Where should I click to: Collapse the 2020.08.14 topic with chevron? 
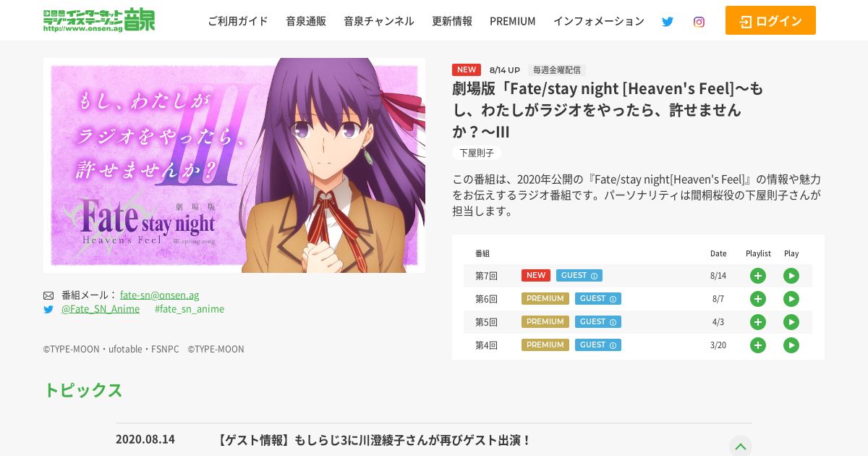click(x=741, y=446)
